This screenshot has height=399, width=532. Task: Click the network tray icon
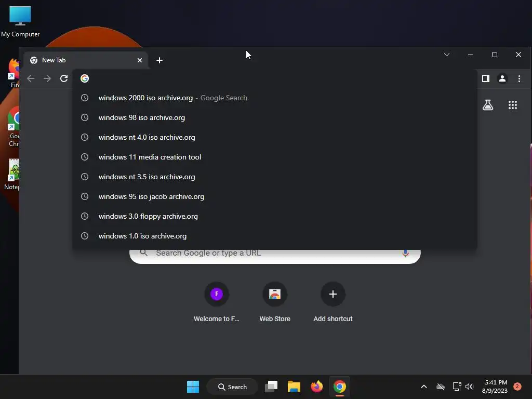click(457, 387)
